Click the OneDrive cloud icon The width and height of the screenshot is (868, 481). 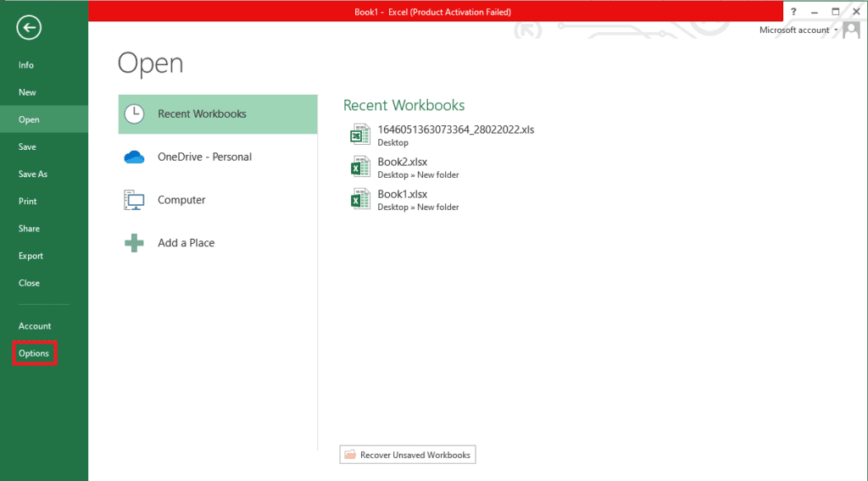134,157
